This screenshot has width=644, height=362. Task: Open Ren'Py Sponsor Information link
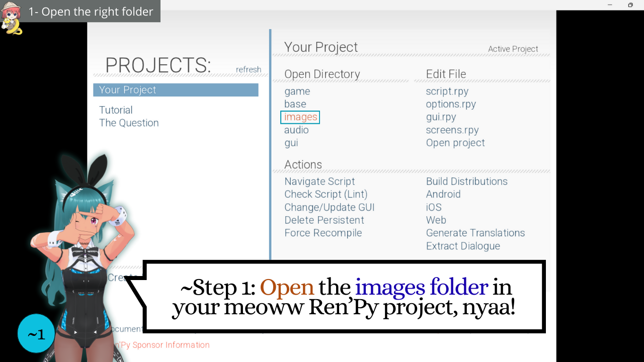(161, 345)
